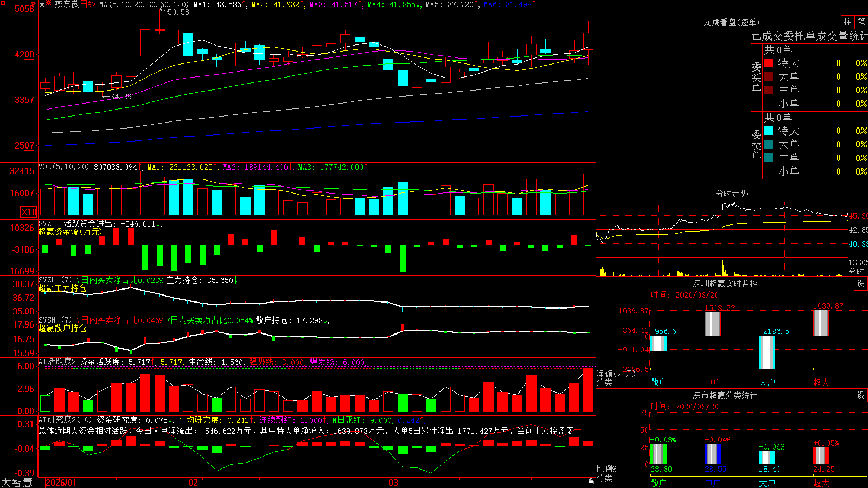Click teal 中单 swatch under 委卖单

[x=768, y=158]
